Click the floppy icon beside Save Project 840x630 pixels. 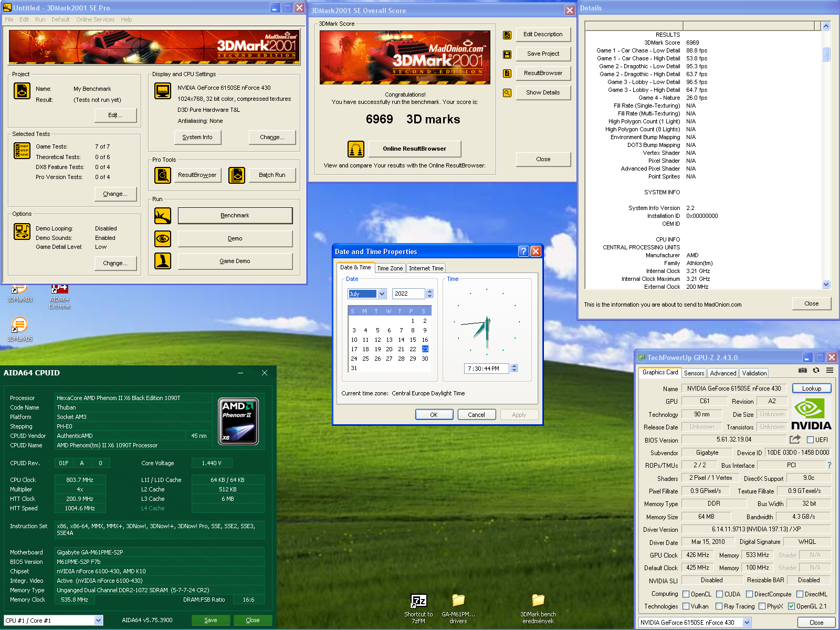point(507,54)
